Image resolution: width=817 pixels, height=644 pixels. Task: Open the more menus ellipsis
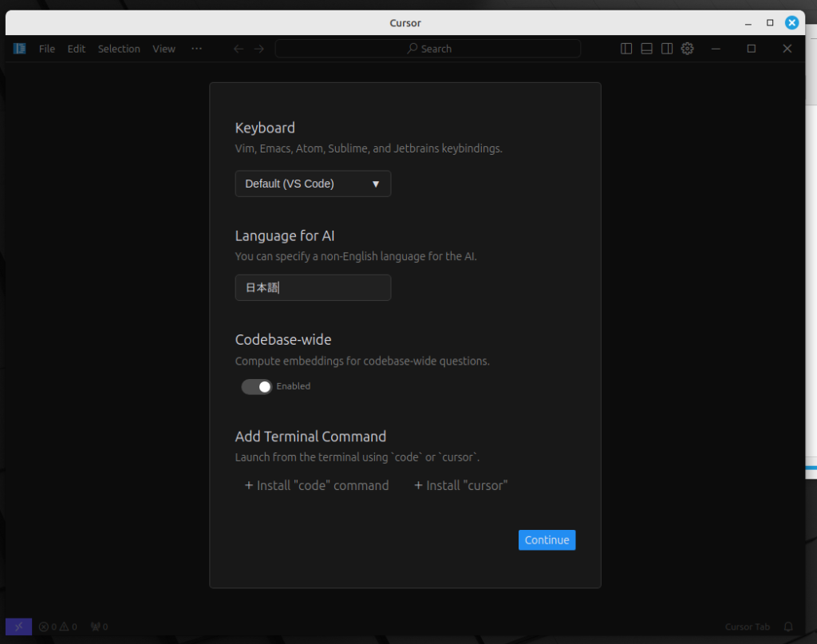pyautogui.click(x=196, y=49)
